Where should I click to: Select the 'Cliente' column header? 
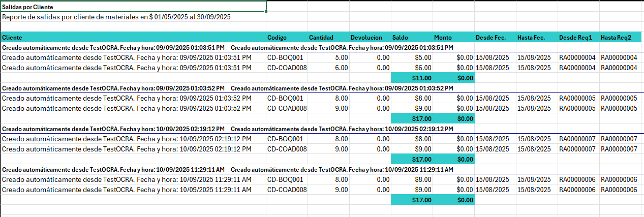coord(133,37)
